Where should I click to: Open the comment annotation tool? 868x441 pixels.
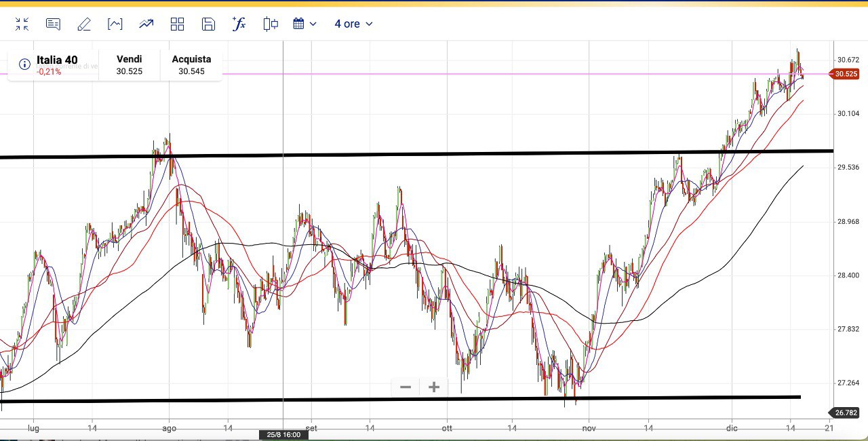pyautogui.click(x=53, y=24)
